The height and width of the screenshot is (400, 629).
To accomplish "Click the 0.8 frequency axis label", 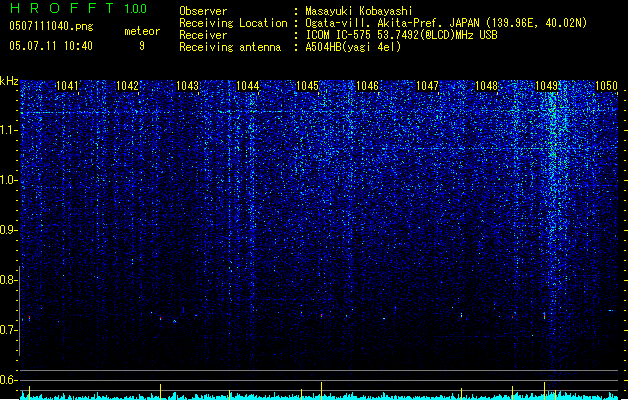I will [8, 280].
